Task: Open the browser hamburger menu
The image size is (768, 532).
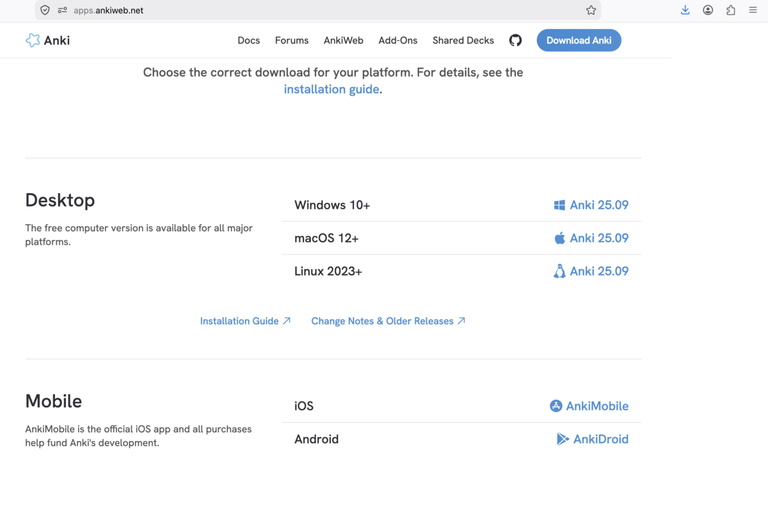Action: tap(753, 10)
